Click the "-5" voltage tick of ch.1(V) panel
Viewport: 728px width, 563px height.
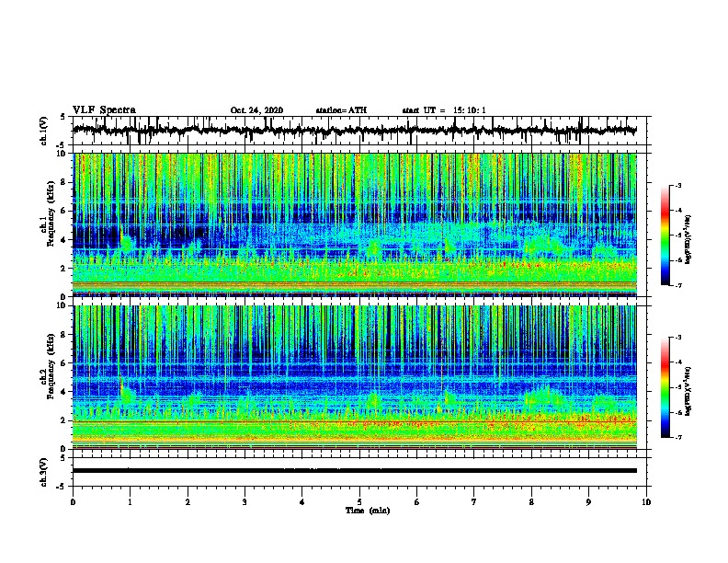point(62,145)
